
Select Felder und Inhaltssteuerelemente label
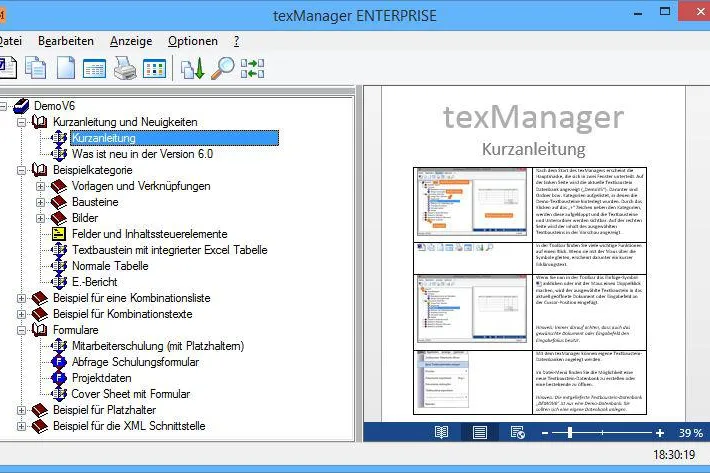(x=149, y=234)
